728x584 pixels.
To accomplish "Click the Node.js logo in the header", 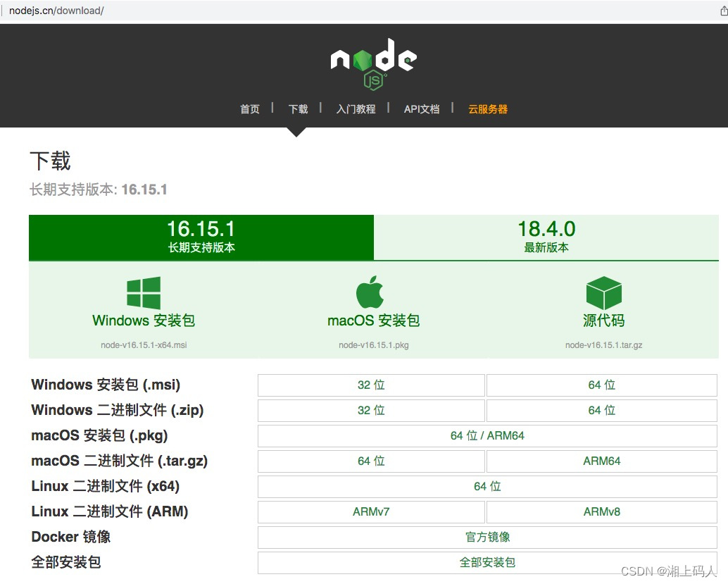I will [x=373, y=64].
